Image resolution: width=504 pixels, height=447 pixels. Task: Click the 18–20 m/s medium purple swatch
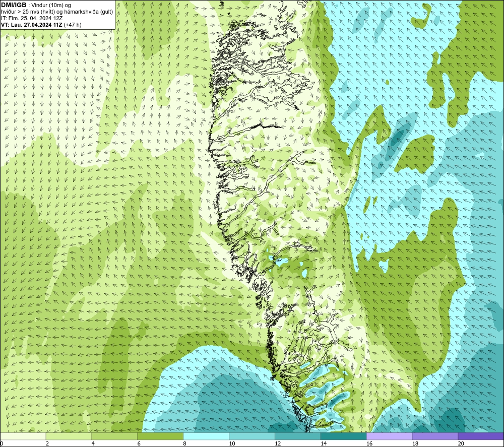point(435,436)
